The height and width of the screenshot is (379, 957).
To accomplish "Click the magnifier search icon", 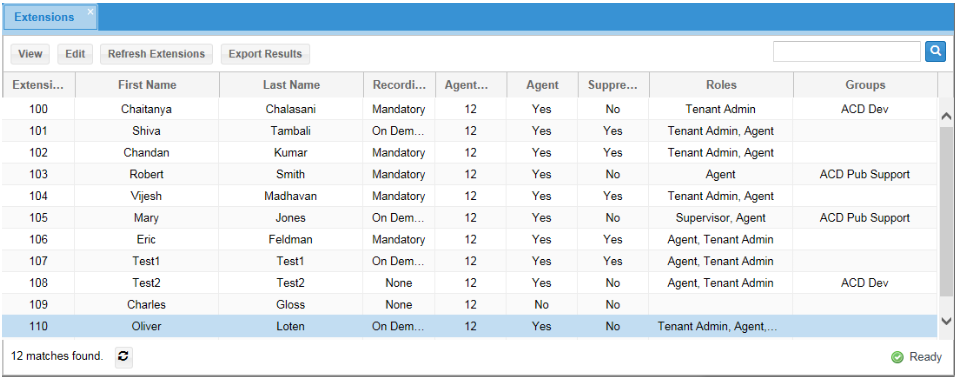I will click(x=935, y=52).
